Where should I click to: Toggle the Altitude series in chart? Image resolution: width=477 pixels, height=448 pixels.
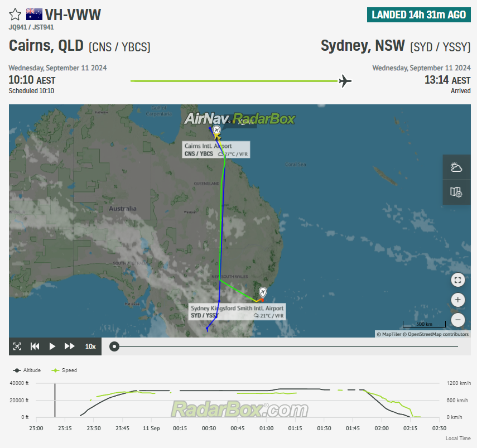click(28, 370)
